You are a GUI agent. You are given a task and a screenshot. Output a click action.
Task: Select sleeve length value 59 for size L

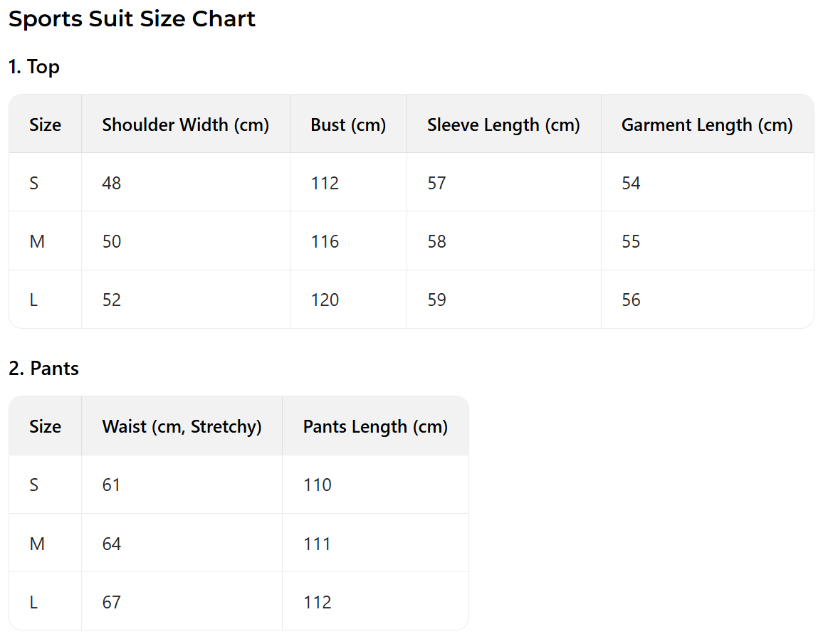click(x=436, y=300)
